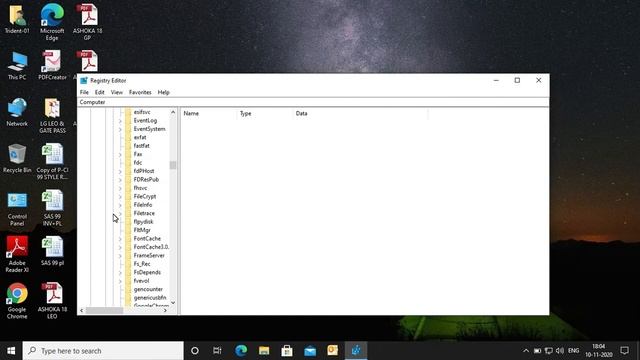Open the View menu

pyautogui.click(x=117, y=92)
